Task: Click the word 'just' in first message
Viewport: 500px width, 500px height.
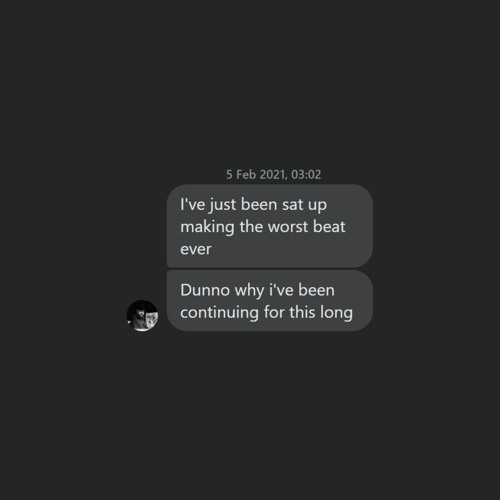Action: click(x=222, y=205)
